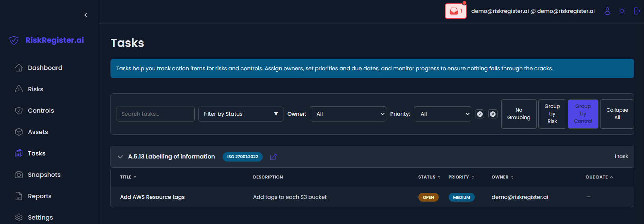
Task: Click the checkmark circle filter icon
Action: click(x=480, y=114)
